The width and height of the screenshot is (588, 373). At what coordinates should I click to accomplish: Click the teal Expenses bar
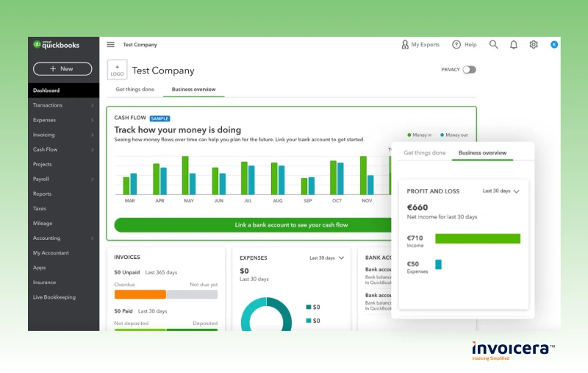[x=438, y=265]
